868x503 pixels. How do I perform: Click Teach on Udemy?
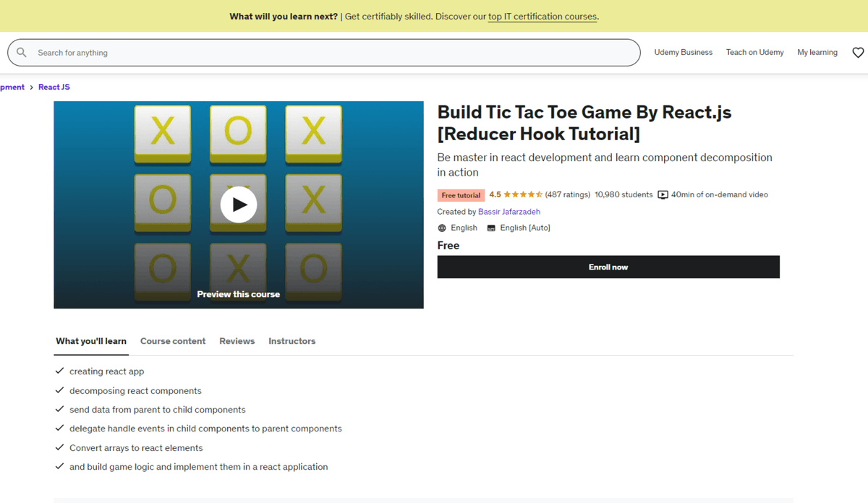point(754,52)
